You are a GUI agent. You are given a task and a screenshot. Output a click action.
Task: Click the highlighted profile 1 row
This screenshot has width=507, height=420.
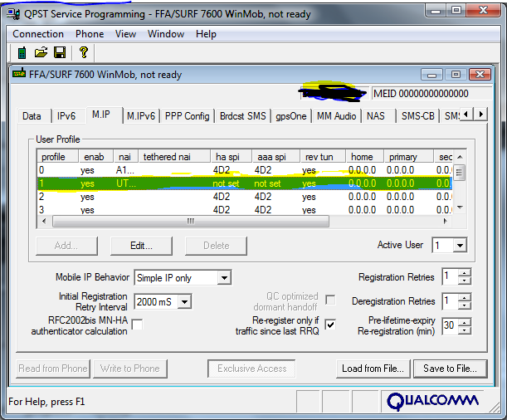pyautogui.click(x=245, y=183)
